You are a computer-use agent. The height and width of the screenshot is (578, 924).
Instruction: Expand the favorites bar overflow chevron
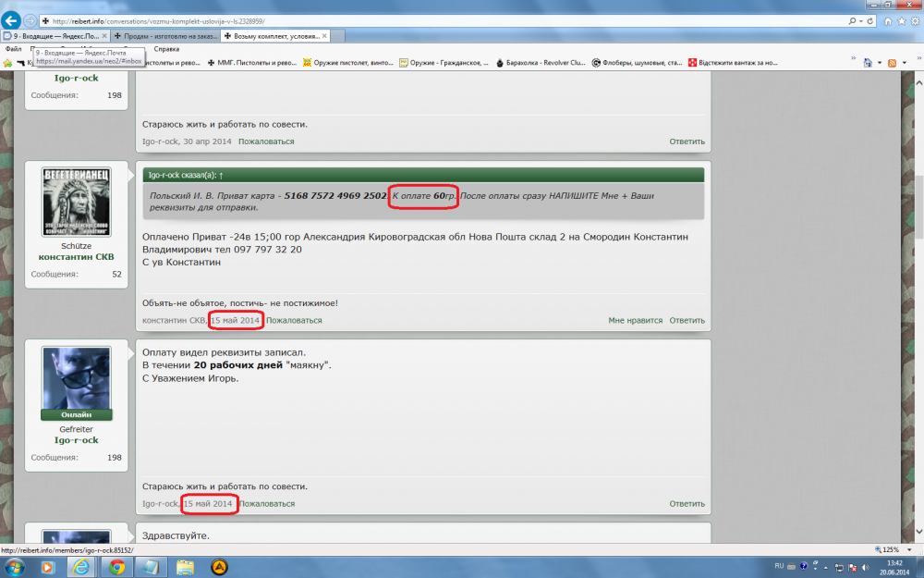(853, 58)
